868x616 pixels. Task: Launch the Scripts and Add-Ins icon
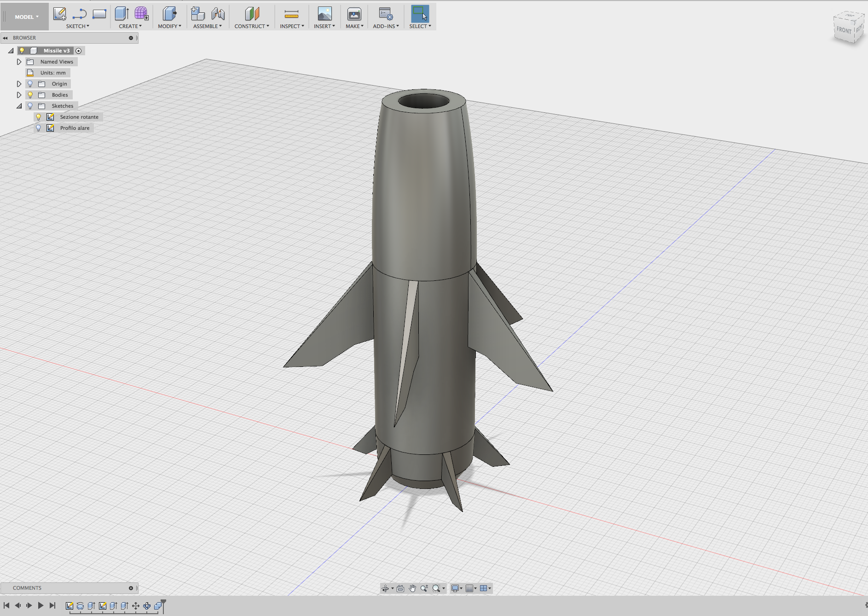click(x=386, y=14)
